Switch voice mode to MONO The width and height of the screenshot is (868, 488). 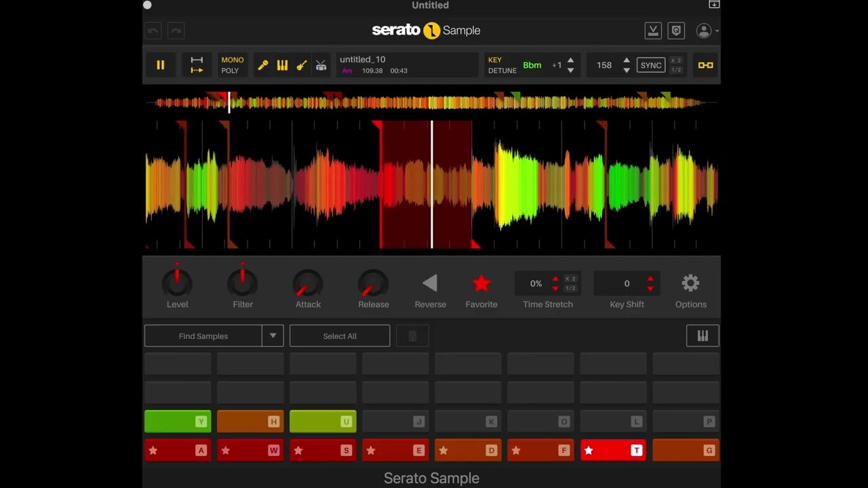point(232,60)
